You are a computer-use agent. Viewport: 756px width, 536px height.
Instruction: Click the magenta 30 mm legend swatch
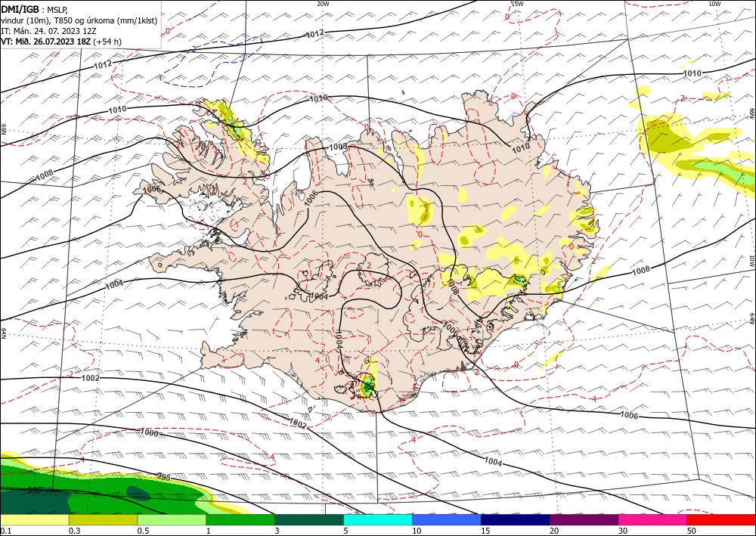[x=653, y=520]
